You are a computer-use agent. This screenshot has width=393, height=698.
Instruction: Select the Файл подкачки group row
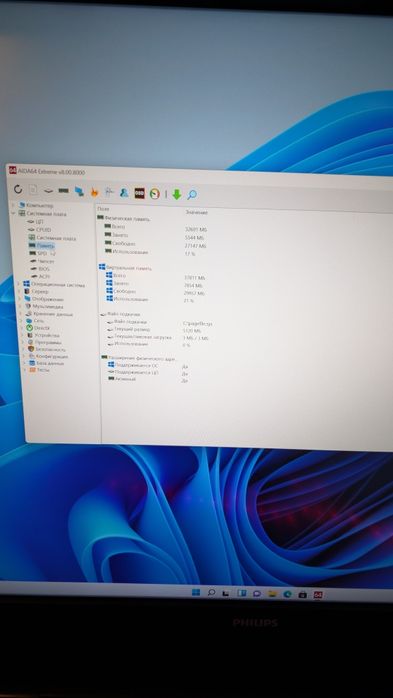[121, 314]
